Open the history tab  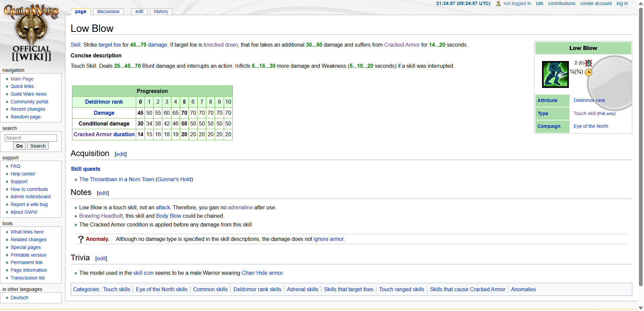tap(161, 11)
